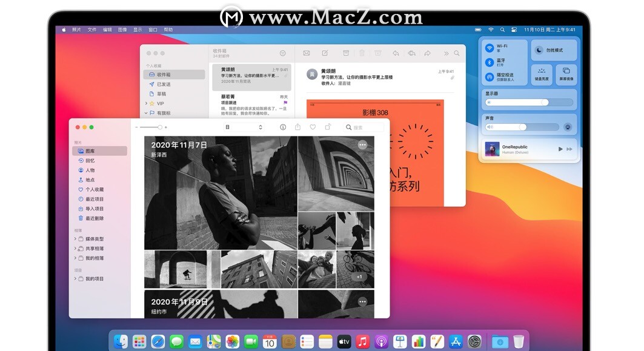Viewport: 644px width, 351px height.
Task: Filter the Mail inbox message list
Action: pos(282,53)
